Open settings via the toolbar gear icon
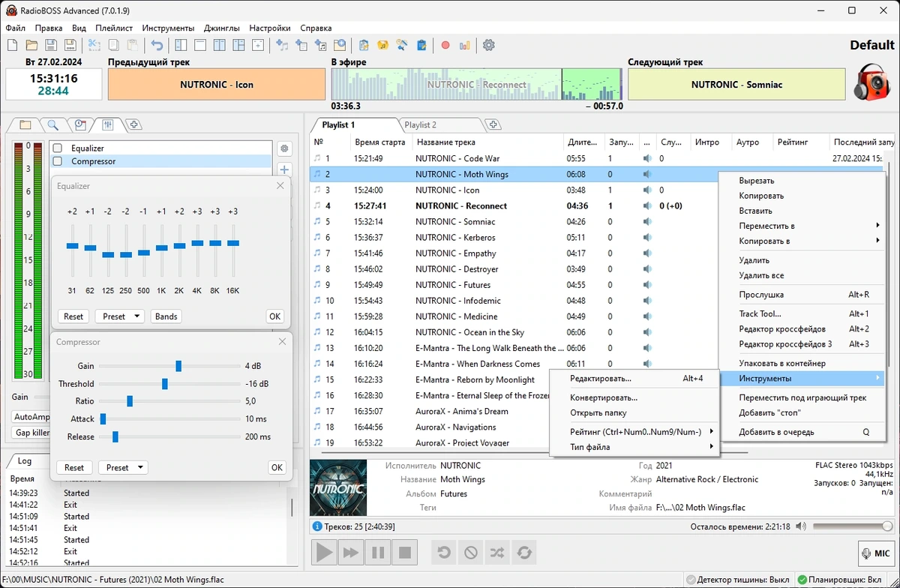 click(x=489, y=45)
